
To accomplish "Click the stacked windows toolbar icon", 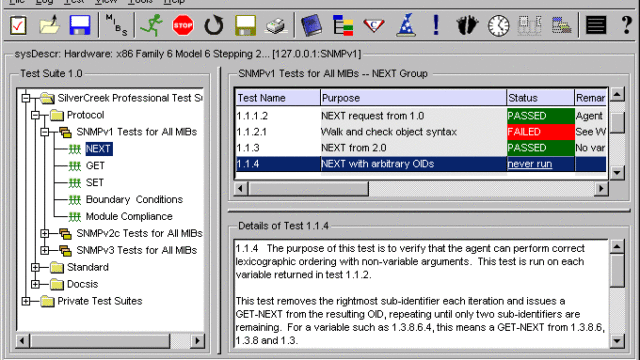I will coord(561,25).
